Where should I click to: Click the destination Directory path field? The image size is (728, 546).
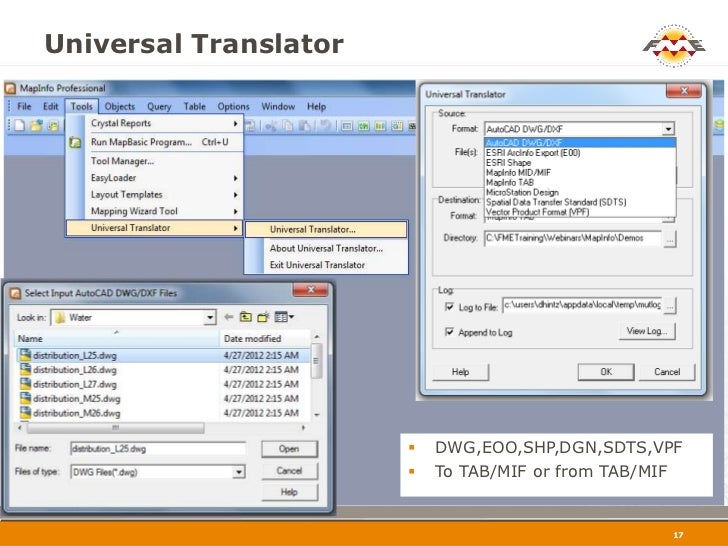(573, 238)
